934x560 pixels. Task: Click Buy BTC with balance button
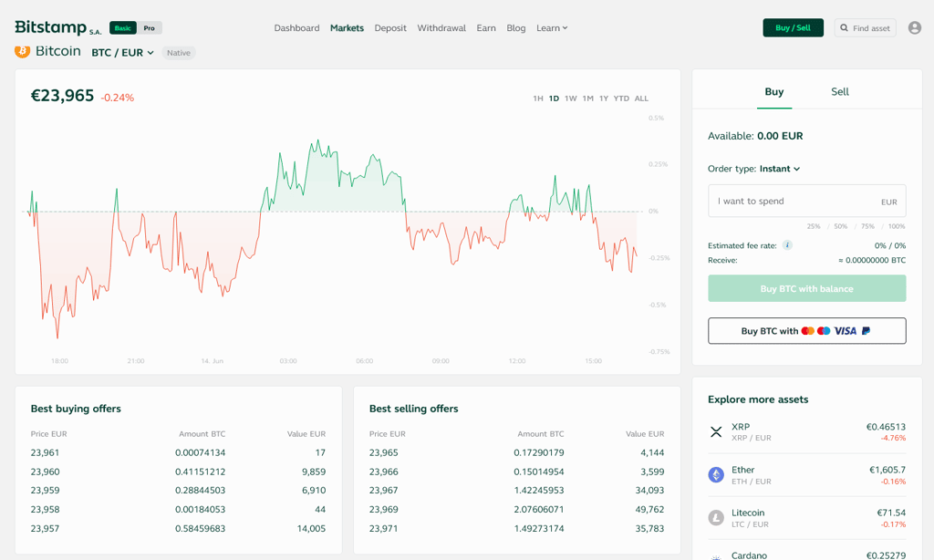click(806, 288)
